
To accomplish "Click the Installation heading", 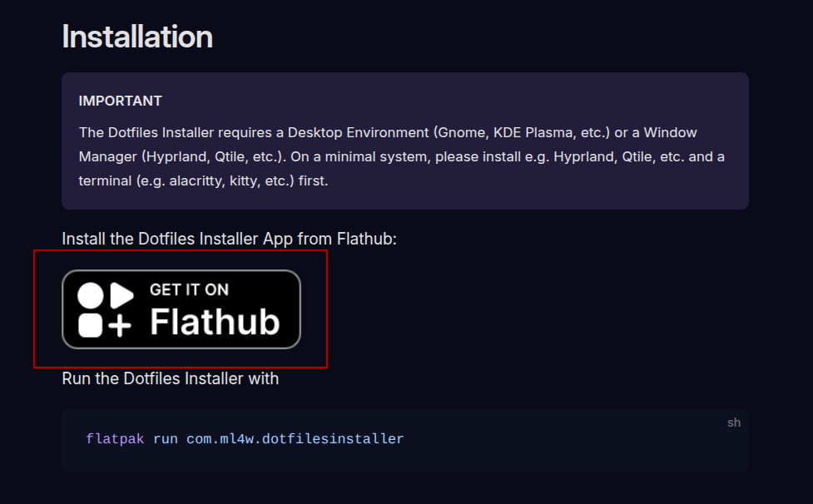I will (137, 37).
